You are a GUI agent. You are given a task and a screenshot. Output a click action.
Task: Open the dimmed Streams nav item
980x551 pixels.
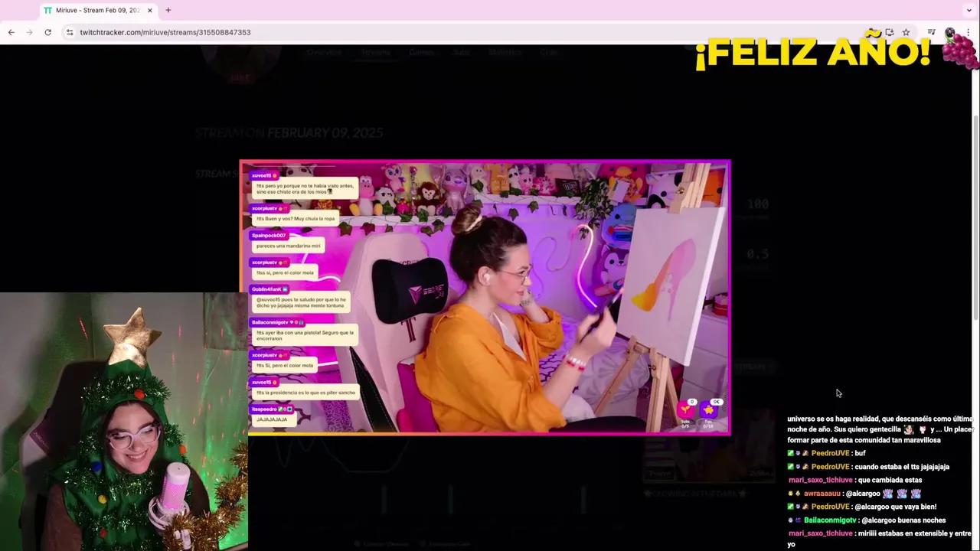click(376, 52)
